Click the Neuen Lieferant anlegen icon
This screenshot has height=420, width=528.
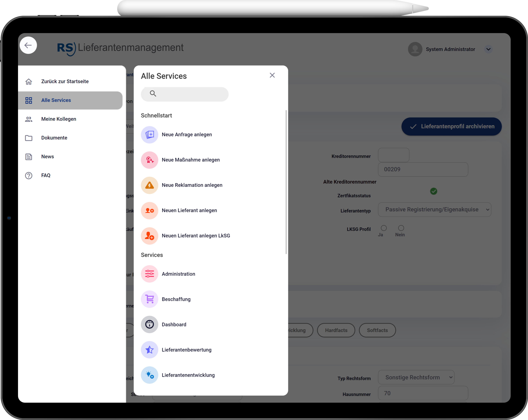[x=149, y=211]
